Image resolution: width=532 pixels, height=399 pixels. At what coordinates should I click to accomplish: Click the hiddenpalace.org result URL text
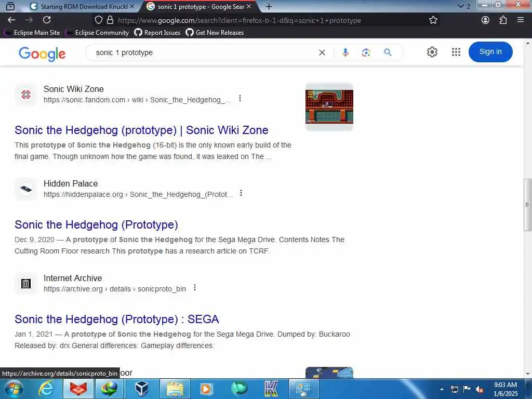click(138, 194)
